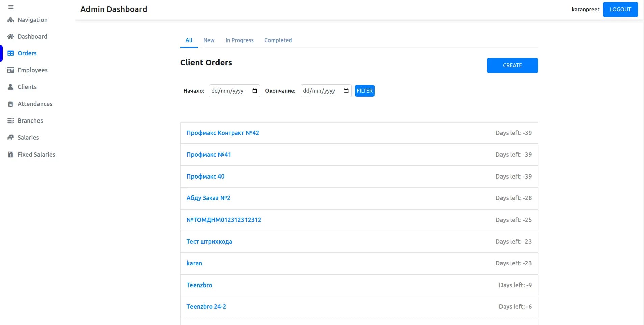This screenshot has width=644, height=325.
Task: Open the Teenzbro 24-2 order
Action: point(206,307)
